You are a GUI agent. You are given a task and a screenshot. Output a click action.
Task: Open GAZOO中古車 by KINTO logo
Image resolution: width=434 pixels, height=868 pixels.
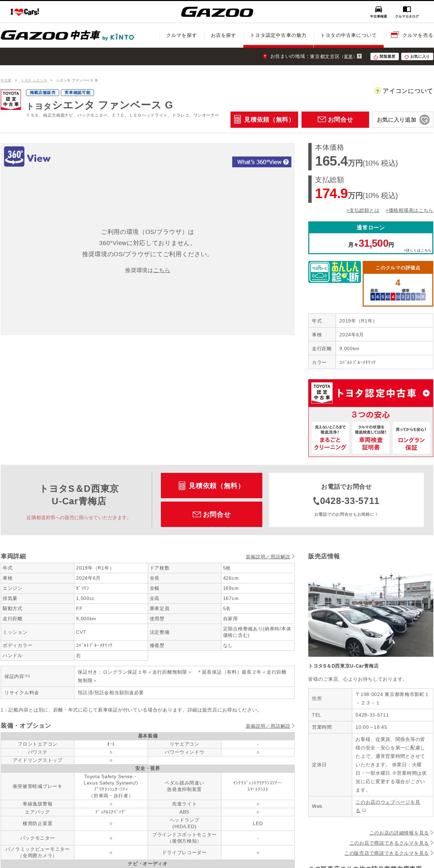(x=67, y=35)
